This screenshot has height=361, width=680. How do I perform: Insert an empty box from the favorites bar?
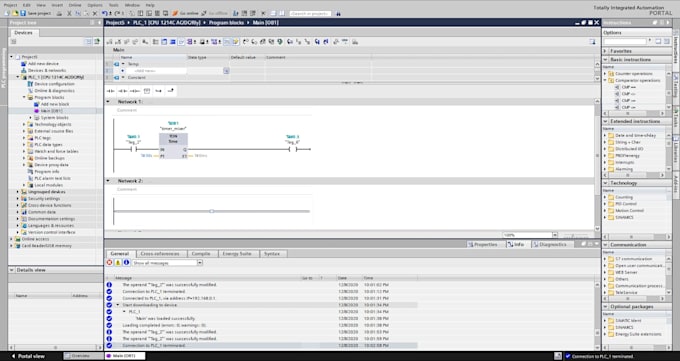click(x=147, y=91)
